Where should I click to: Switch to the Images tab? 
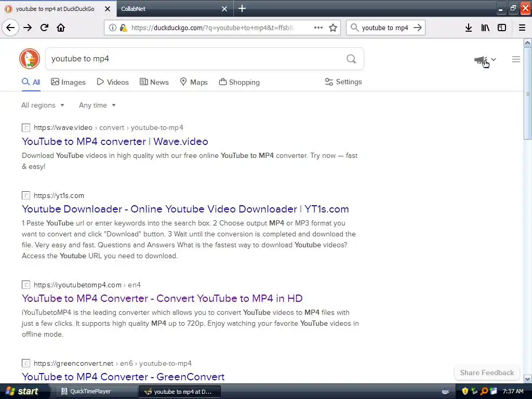point(68,82)
